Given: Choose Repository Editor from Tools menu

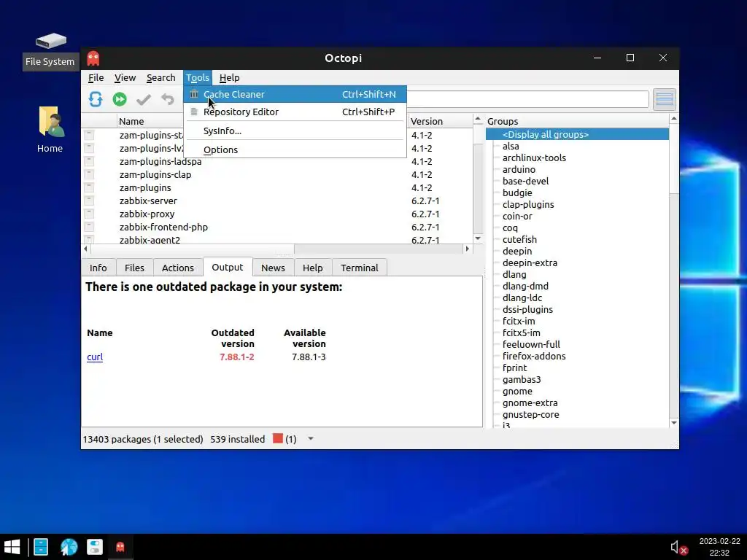Looking at the screenshot, I should point(295,112).
